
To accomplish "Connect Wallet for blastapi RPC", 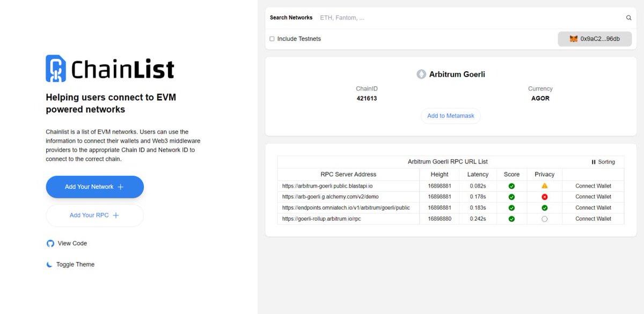I will (593, 186).
